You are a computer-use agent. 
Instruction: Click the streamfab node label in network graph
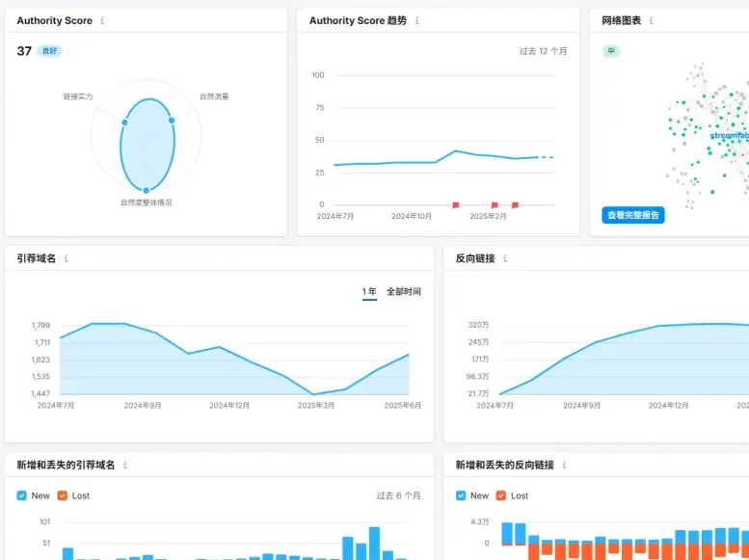tap(729, 136)
